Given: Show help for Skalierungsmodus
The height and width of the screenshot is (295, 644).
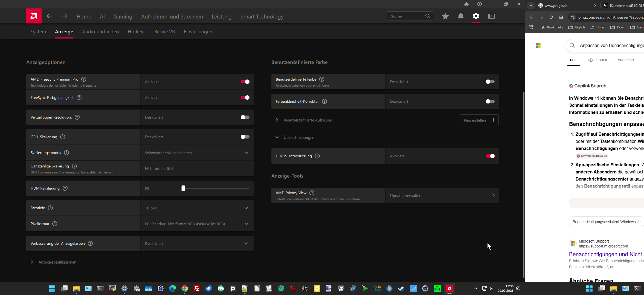Looking at the screenshot, I should (x=66, y=153).
